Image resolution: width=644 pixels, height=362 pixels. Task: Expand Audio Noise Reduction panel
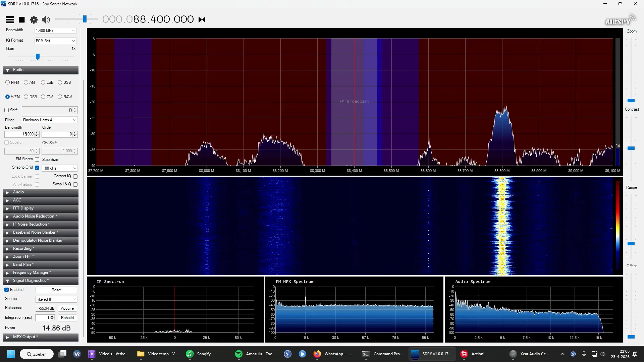41,217
